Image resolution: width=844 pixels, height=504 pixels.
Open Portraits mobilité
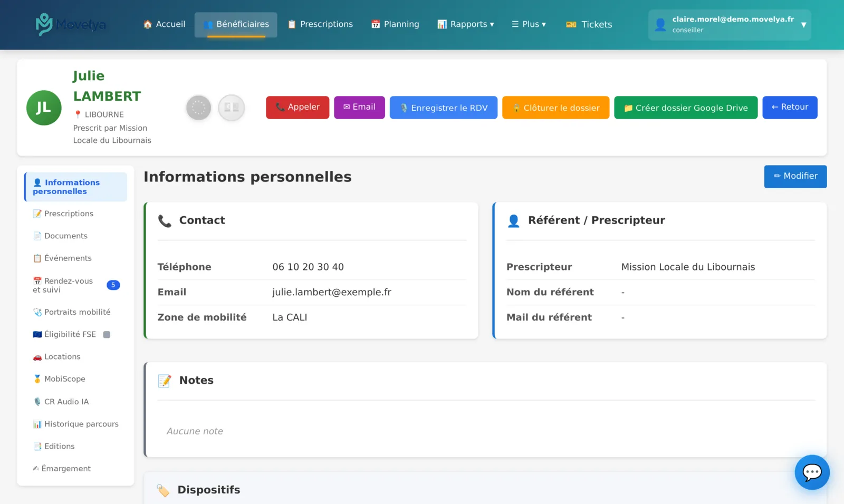[75, 312]
